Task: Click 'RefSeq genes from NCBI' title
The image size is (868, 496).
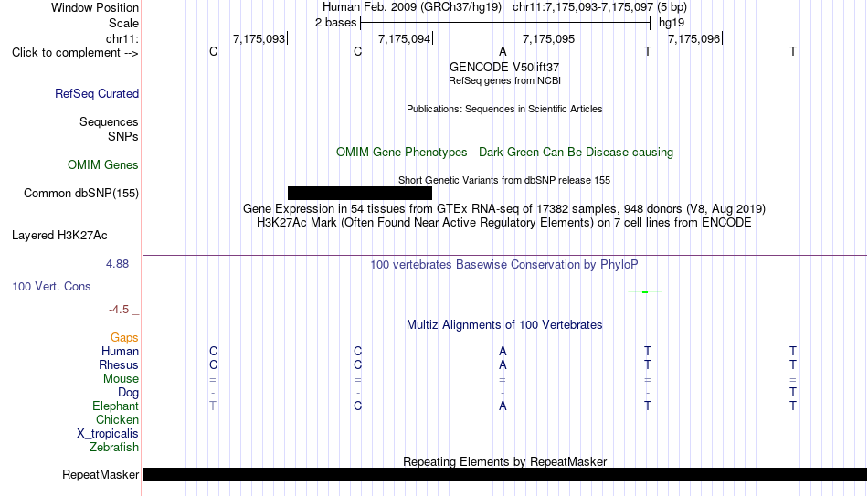Action: pos(505,80)
